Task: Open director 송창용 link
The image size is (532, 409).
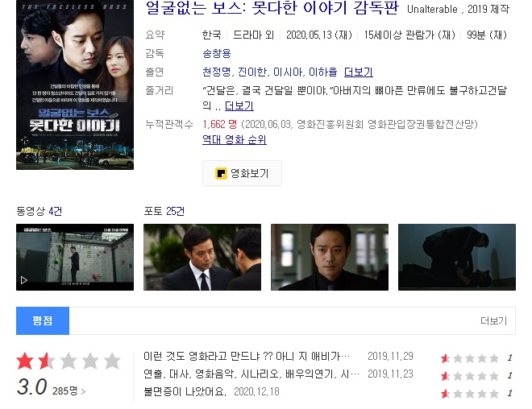Action: click(x=217, y=53)
